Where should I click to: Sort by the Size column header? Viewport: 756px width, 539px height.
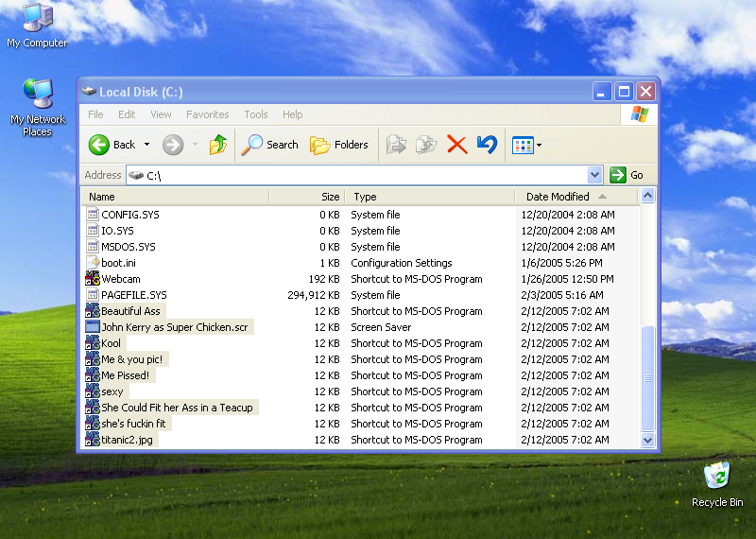306,197
